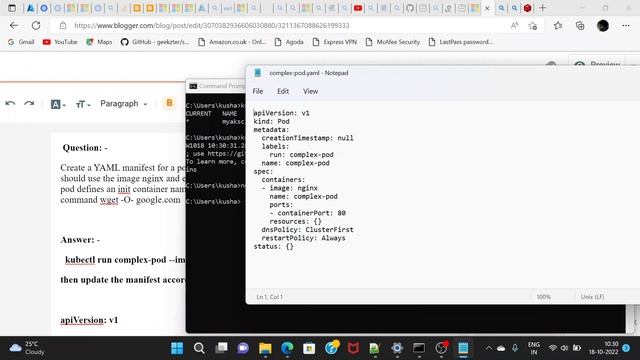
Task: Open the volume icon in system tray
Action: click(564, 348)
